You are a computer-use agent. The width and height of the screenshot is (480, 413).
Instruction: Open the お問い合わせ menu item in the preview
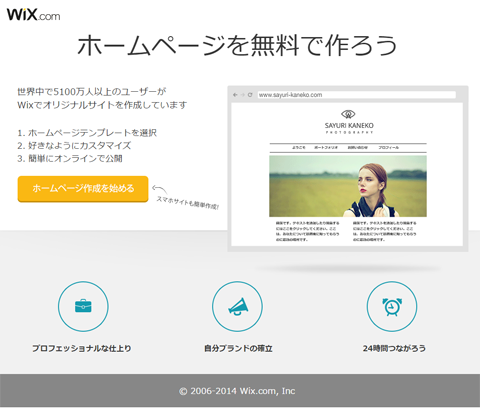coord(358,147)
